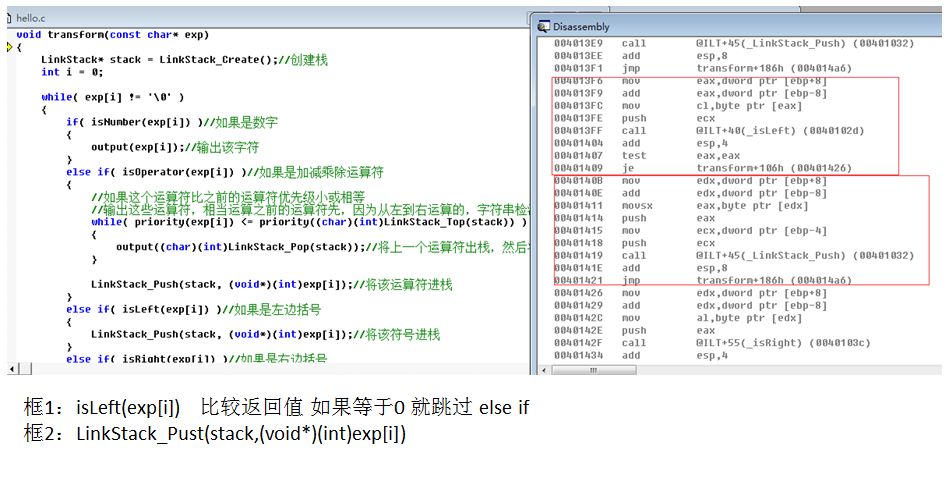Click the call to _isLeft at 004013FF
This screenshot has width=947, height=503.
[709, 130]
